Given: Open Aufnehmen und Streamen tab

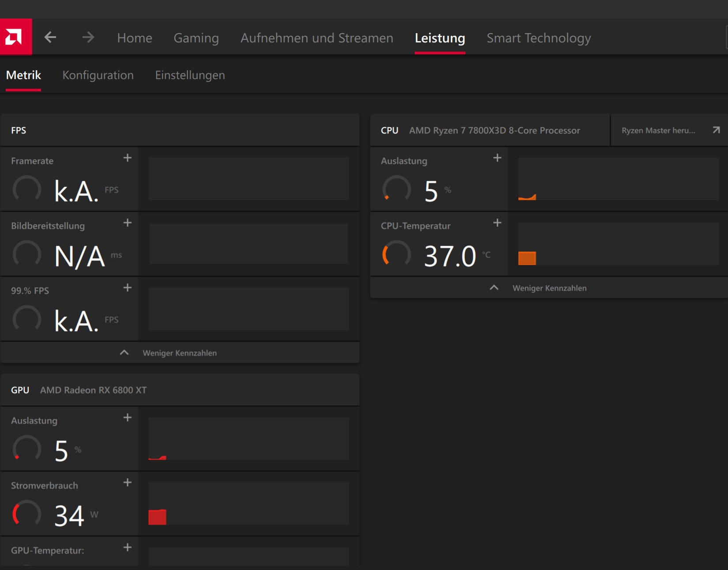Looking at the screenshot, I should [317, 38].
